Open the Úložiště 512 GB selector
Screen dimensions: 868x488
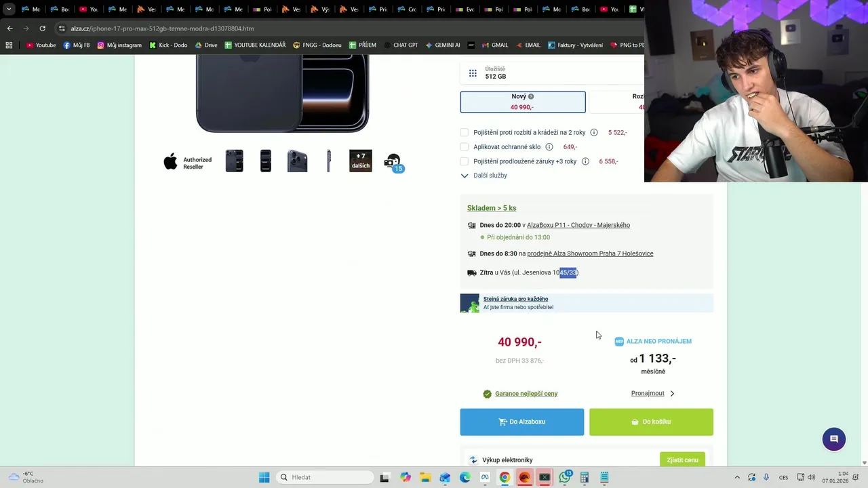coord(553,73)
